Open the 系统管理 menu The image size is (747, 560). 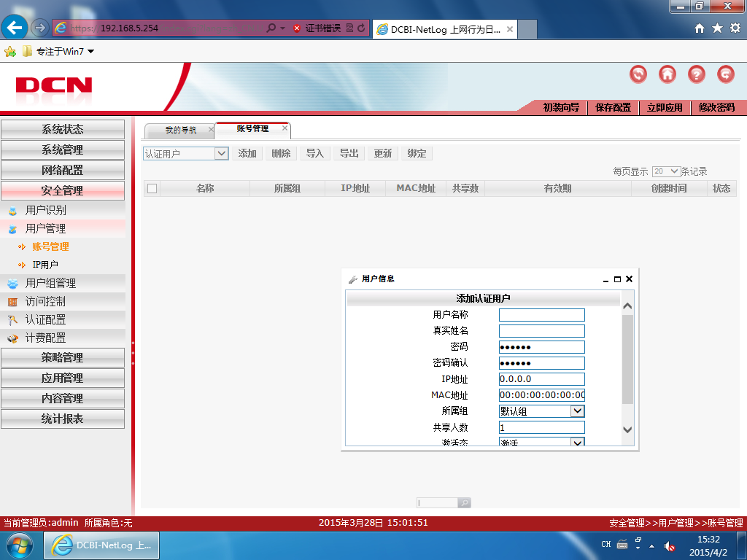pyautogui.click(x=63, y=149)
